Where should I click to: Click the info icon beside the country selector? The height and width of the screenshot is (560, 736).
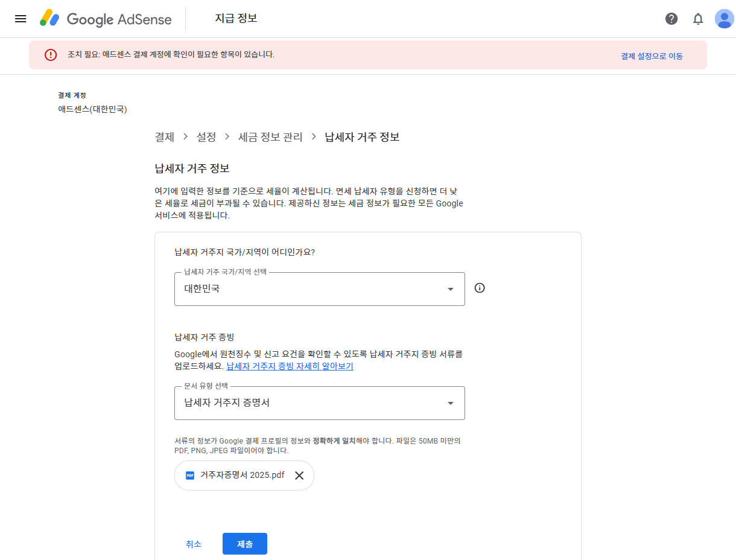pyautogui.click(x=480, y=288)
